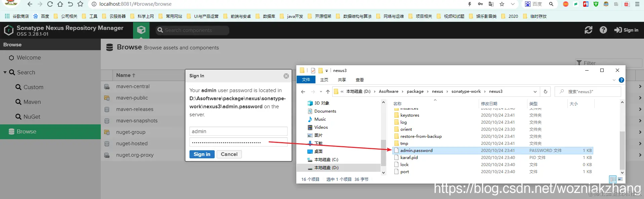Close the Sign In dialog with X
The image size is (644, 199).
pos(286,76)
